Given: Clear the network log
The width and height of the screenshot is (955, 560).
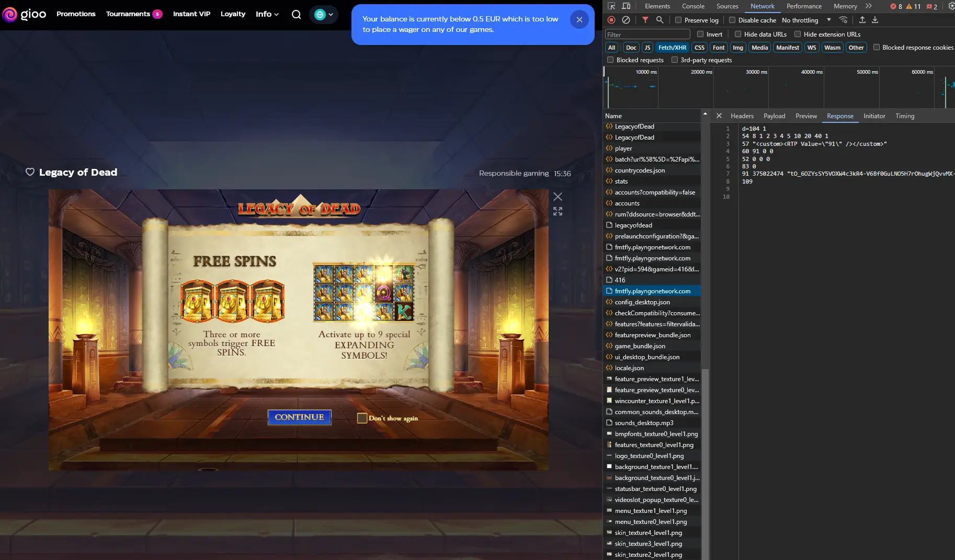Looking at the screenshot, I should pyautogui.click(x=626, y=20).
